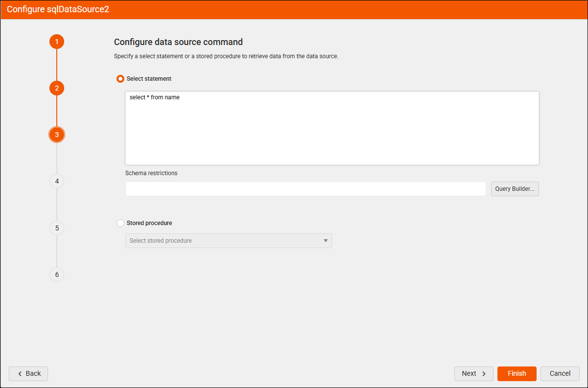Click the Schema restrictions input field
Screen dimensions: 588x388
click(306, 189)
